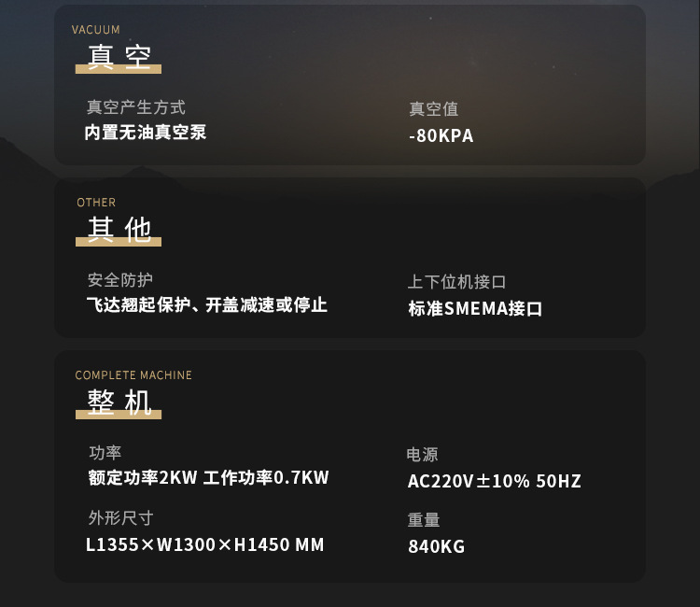Image resolution: width=700 pixels, height=607 pixels.
Task: Select the 其他 heading
Action: click(119, 230)
